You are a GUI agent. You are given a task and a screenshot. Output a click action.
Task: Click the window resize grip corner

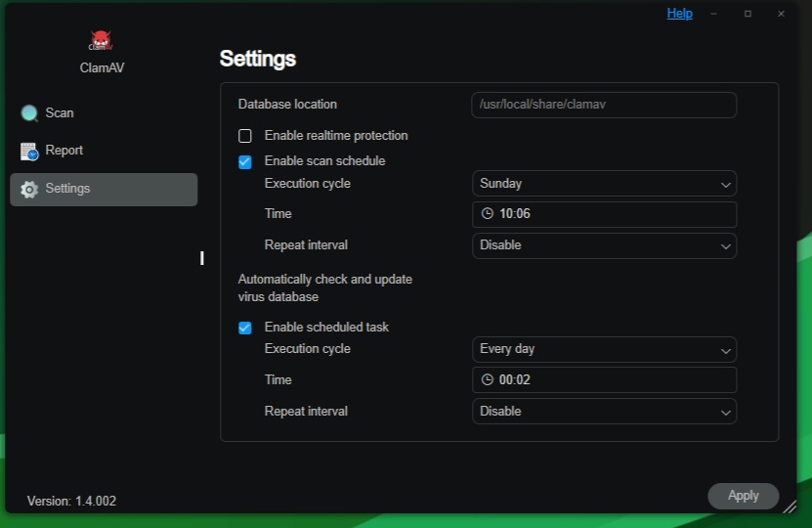point(790,506)
